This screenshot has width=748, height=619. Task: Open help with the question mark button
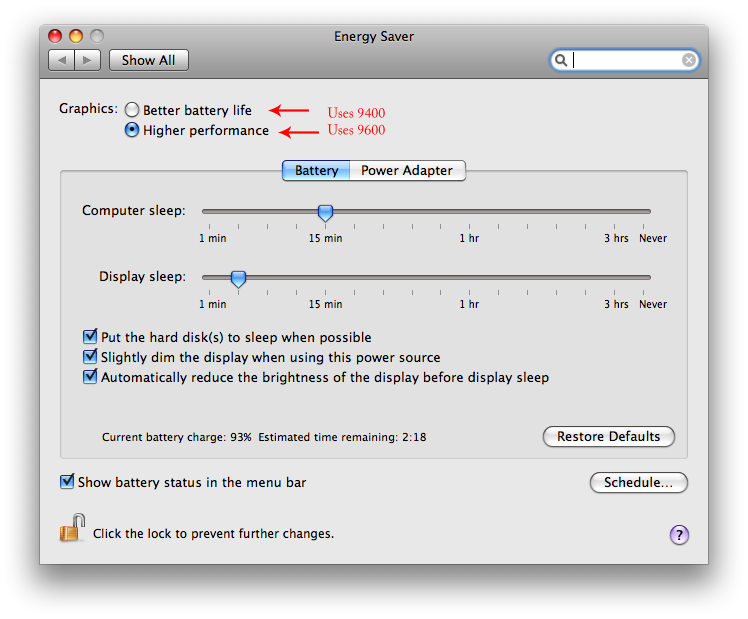679,535
